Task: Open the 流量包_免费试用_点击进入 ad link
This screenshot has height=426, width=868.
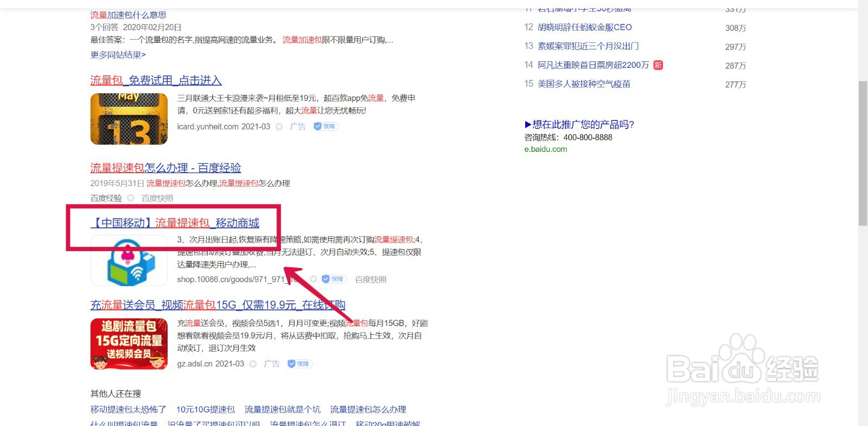Action: coord(156,80)
